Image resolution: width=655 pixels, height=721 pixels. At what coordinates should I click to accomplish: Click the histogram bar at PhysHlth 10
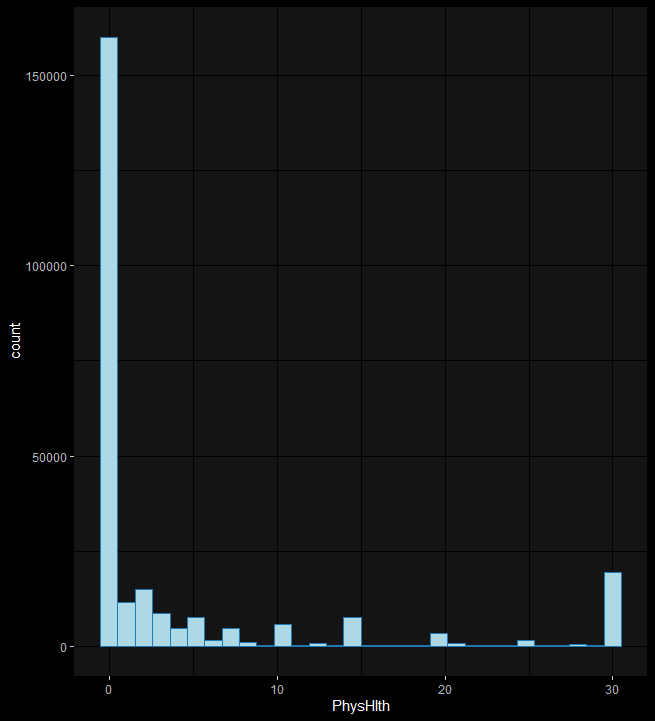click(283, 635)
